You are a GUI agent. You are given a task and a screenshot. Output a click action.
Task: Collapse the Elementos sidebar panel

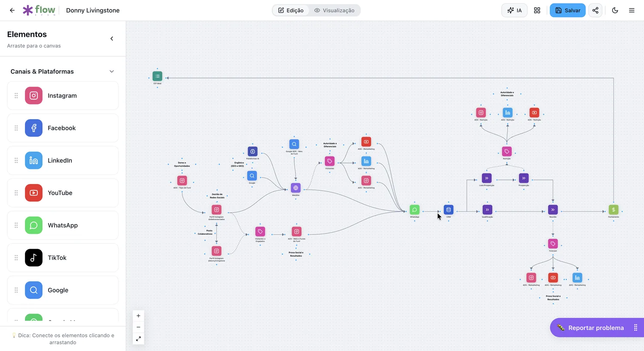[x=112, y=39]
